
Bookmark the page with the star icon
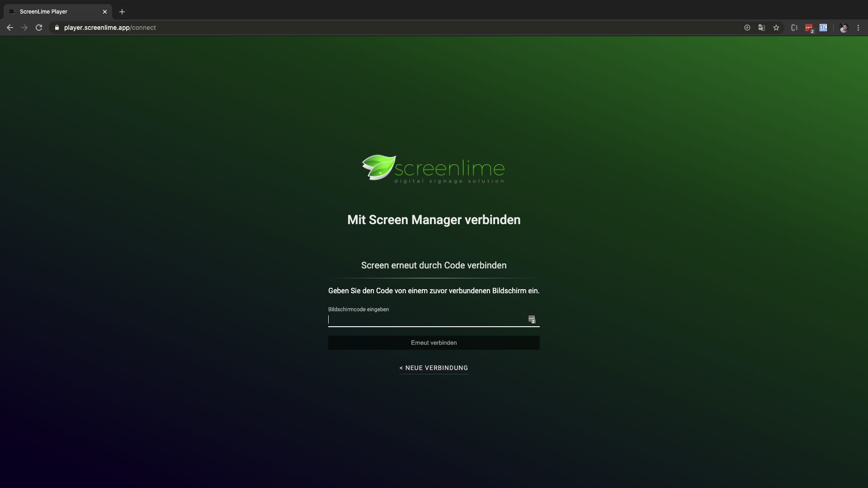point(776,28)
